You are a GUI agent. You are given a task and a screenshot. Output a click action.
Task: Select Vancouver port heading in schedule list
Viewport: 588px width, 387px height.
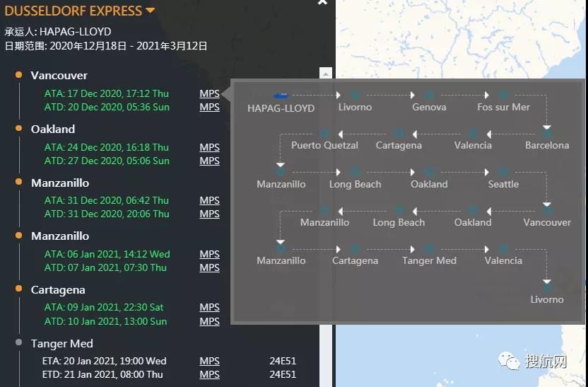[59, 75]
